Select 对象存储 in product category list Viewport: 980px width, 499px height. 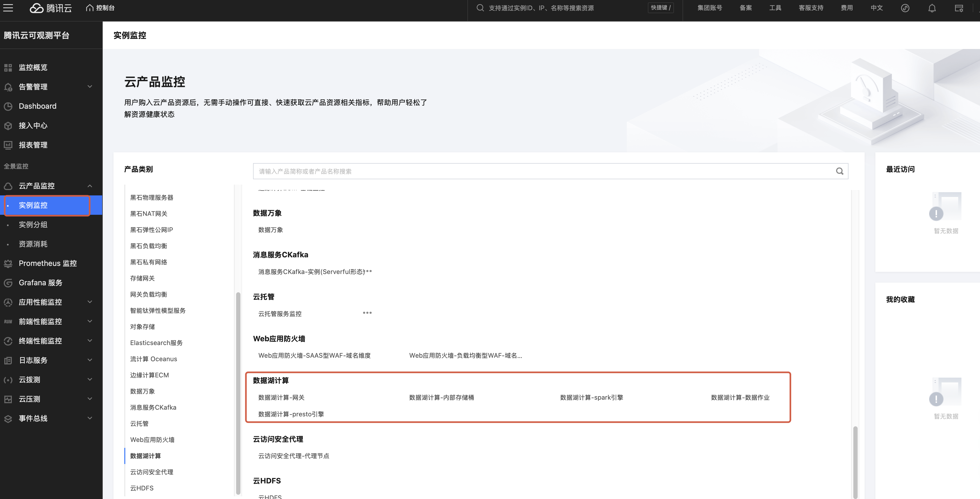(x=142, y=326)
